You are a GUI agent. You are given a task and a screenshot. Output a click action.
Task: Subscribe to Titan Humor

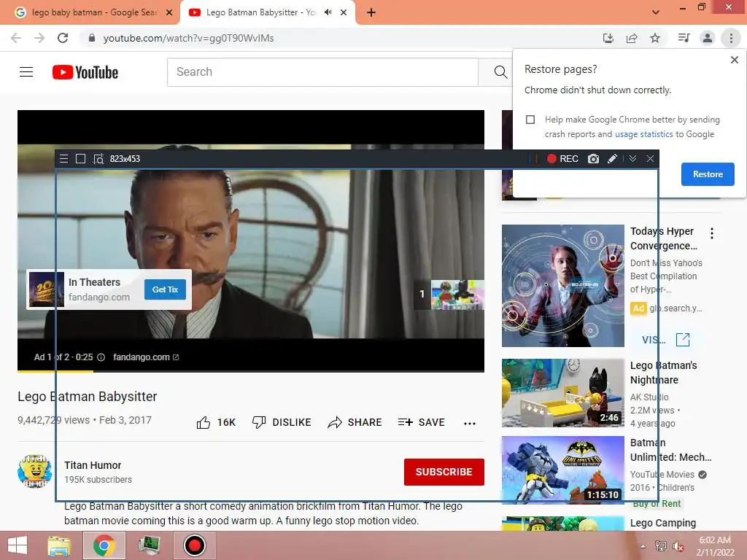coord(444,472)
